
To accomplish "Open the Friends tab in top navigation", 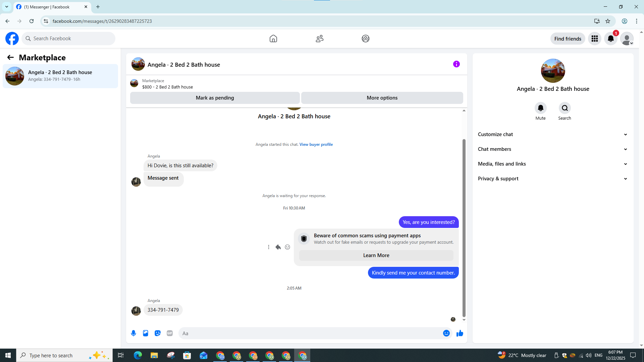I will pyautogui.click(x=319, y=39).
